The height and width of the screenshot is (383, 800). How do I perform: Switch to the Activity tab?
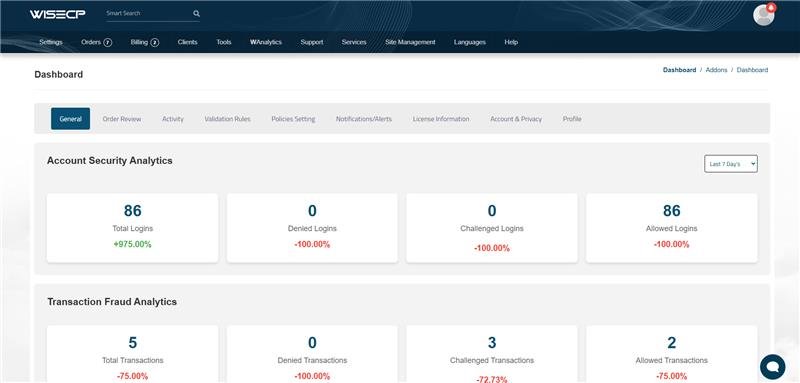click(172, 119)
